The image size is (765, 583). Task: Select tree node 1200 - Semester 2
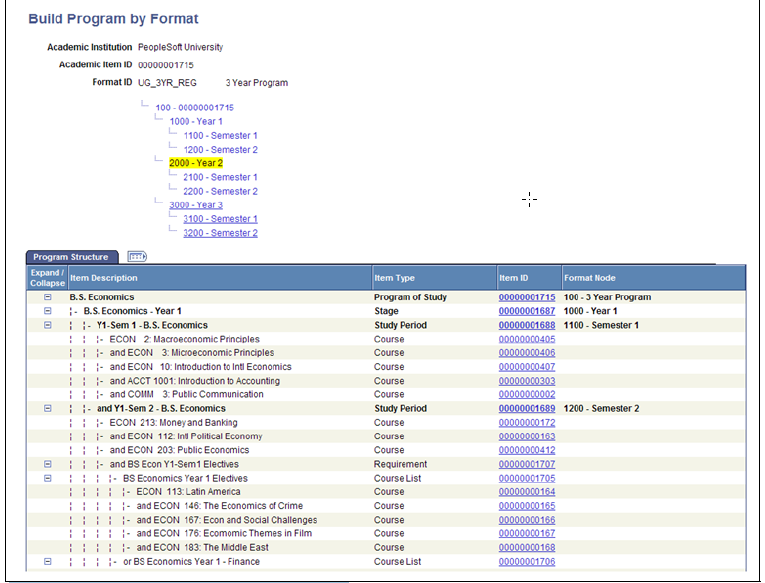220,150
